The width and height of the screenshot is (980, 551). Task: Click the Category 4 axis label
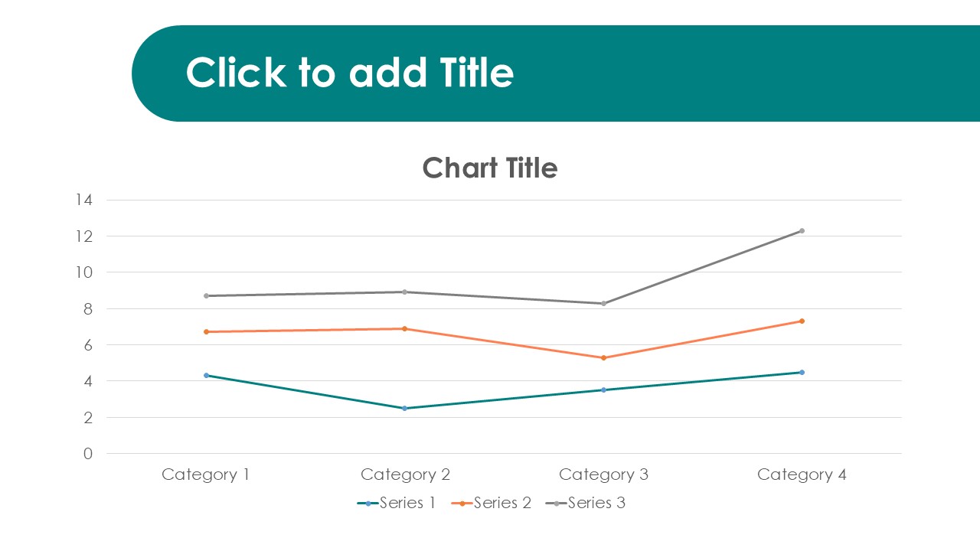(x=802, y=474)
